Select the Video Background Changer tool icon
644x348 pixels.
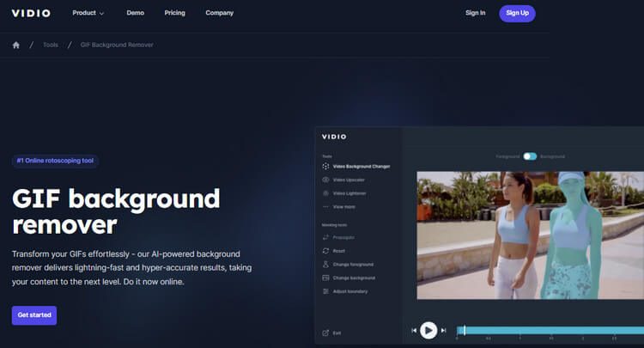325,167
